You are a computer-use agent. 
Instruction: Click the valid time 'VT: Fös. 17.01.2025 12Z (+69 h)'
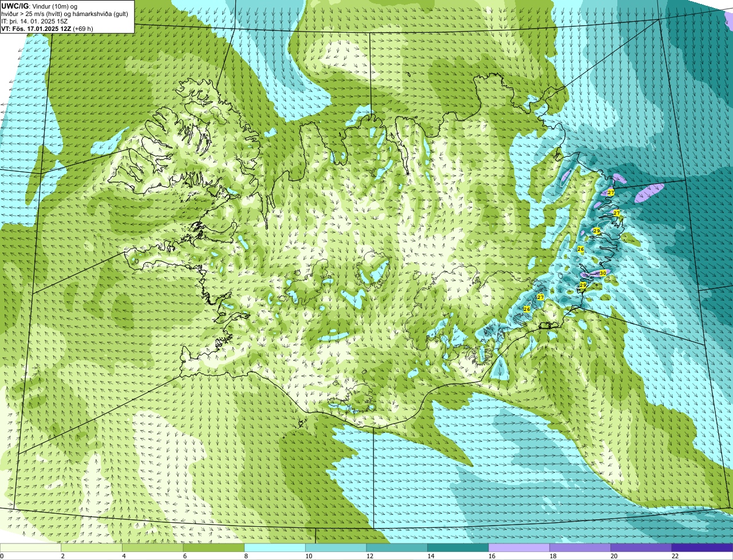pos(48,29)
